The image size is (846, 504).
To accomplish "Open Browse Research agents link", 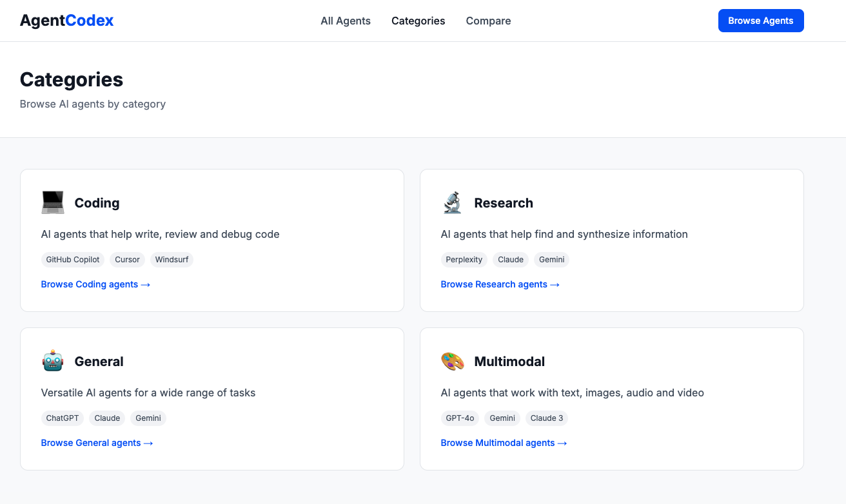I will pos(500,284).
